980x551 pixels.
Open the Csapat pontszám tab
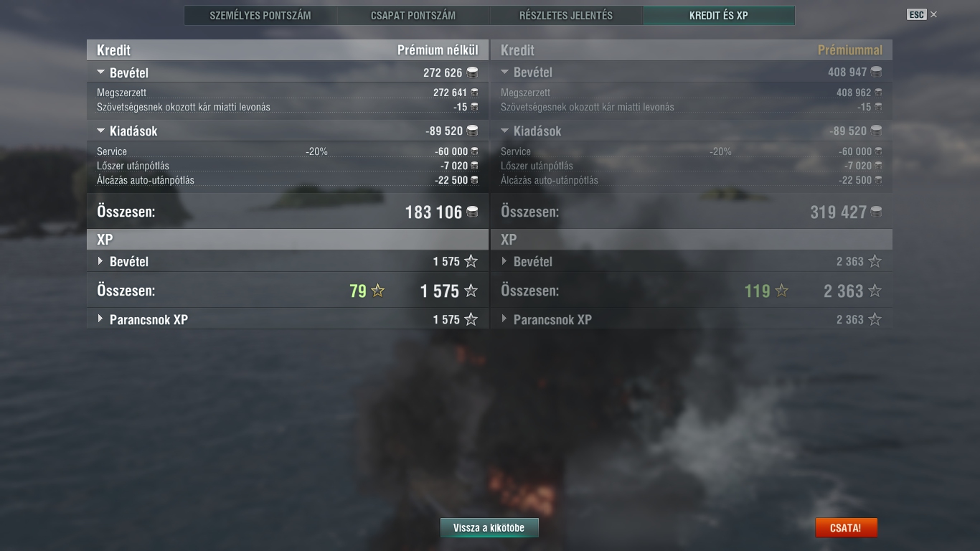point(413,15)
